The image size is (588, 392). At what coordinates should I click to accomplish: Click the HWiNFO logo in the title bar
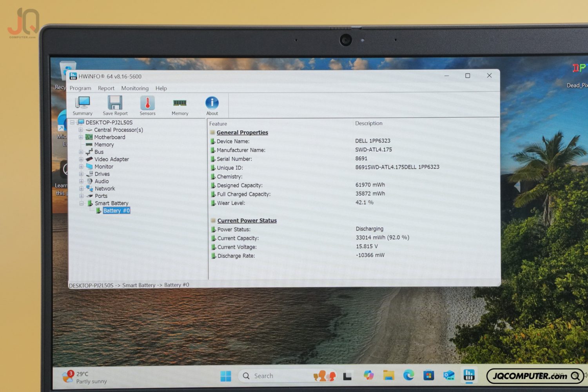tap(73, 76)
